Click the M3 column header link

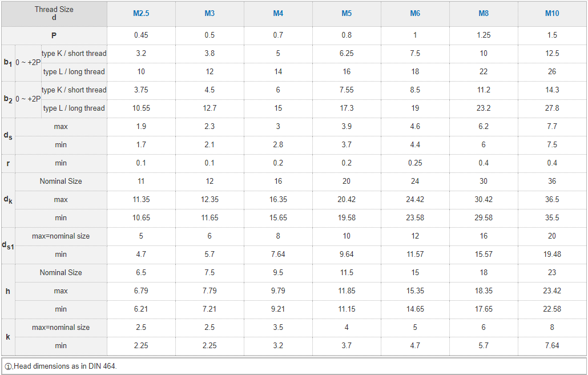(210, 14)
